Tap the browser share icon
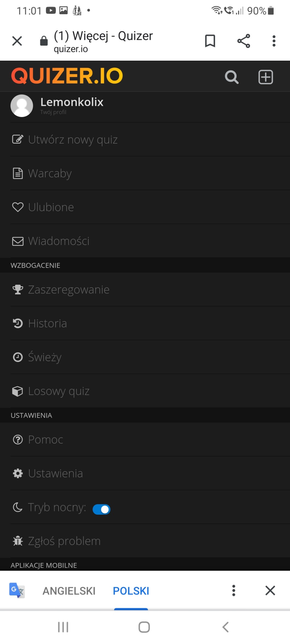The width and height of the screenshot is (290, 644). pos(243,41)
